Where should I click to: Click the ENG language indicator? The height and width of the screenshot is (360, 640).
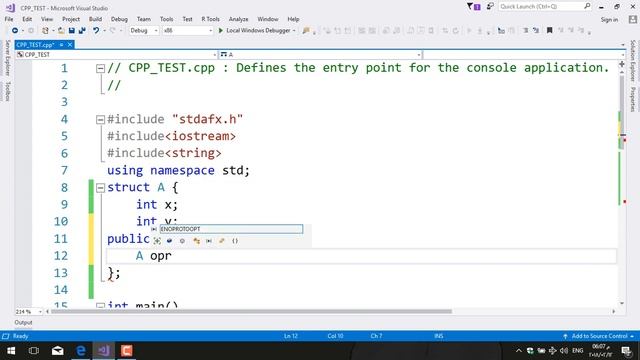coord(578,351)
